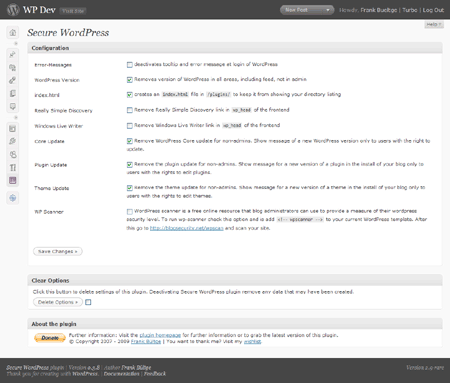Uncheck the Plugin Update checkbox
Viewport: 450px width, 383px height.
click(x=130, y=164)
